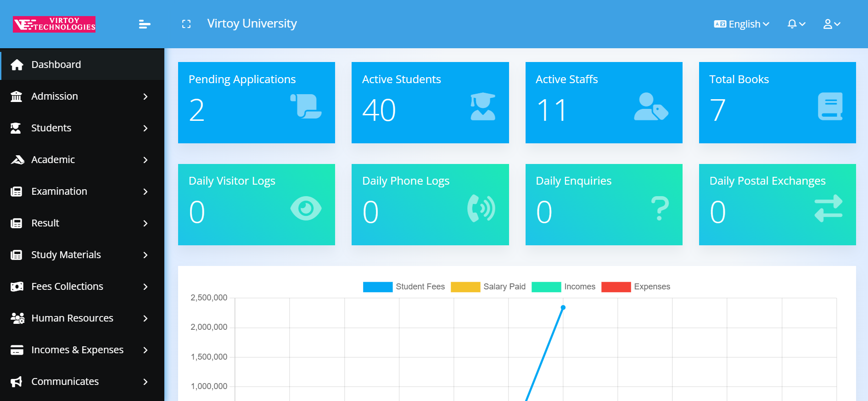
Task: Open the Pending Applications card title
Action: point(242,79)
